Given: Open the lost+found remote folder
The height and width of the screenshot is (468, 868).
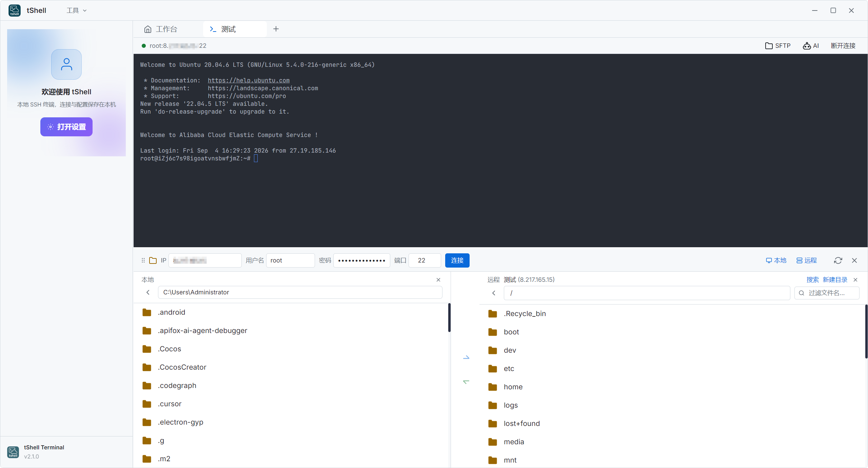Looking at the screenshot, I should (673, 424).
